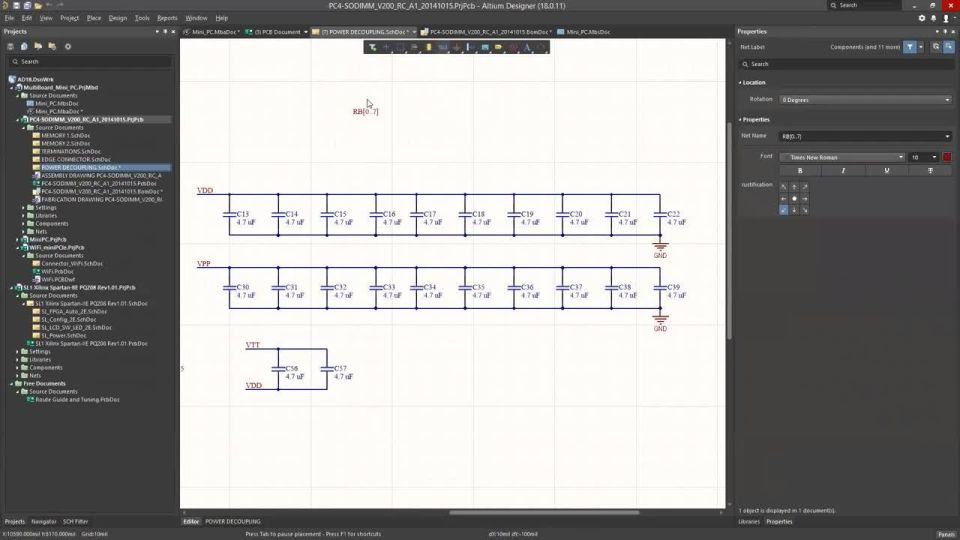Click the Properties panel search field

pos(846,64)
